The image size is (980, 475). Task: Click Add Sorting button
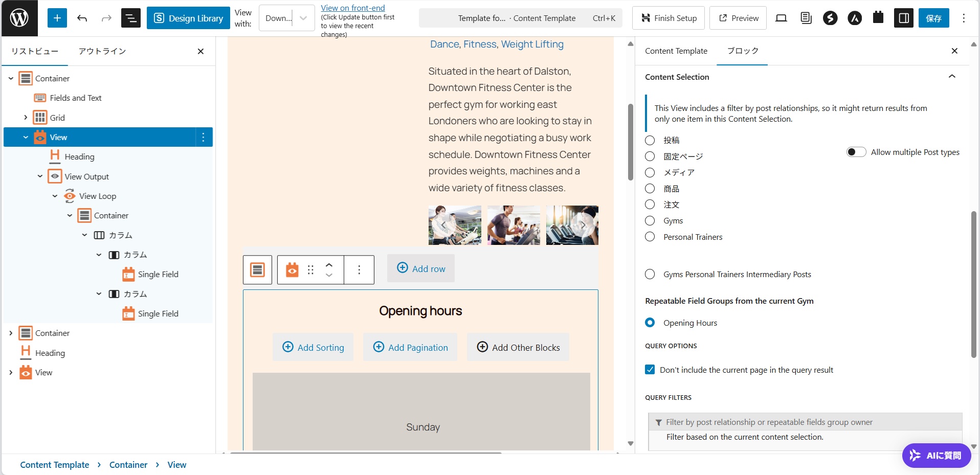pos(313,347)
